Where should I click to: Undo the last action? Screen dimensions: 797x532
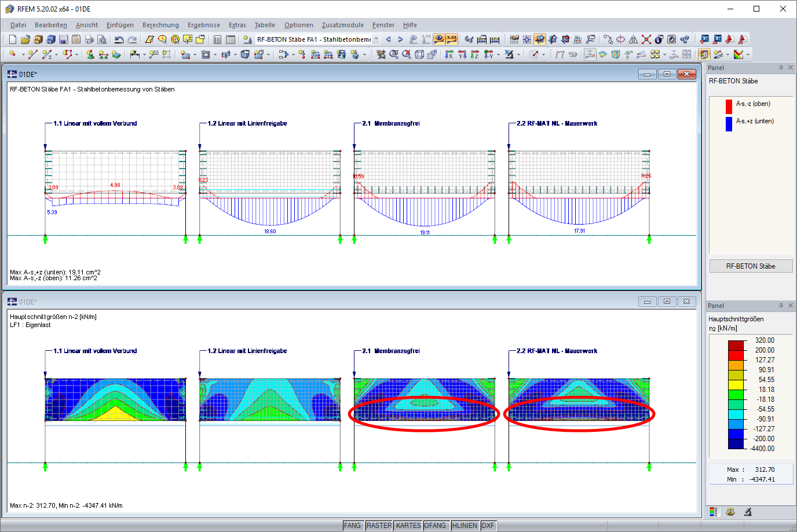point(119,39)
